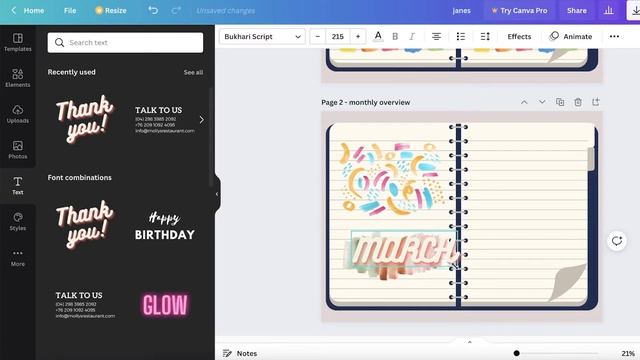This screenshot has width=640, height=360.
Task: Duplicate Page 2
Action: [x=560, y=102]
